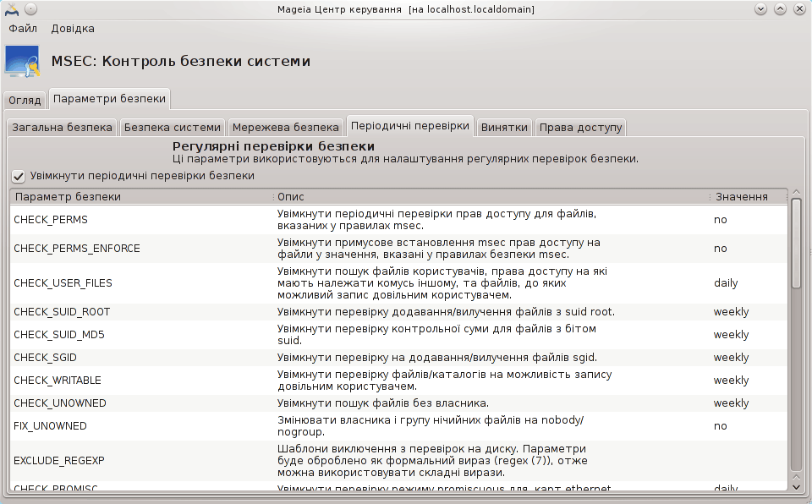Click the 'no' value for CHECK_PERMS_ENFORCE
This screenshot has width=812, height=504.
721,249
